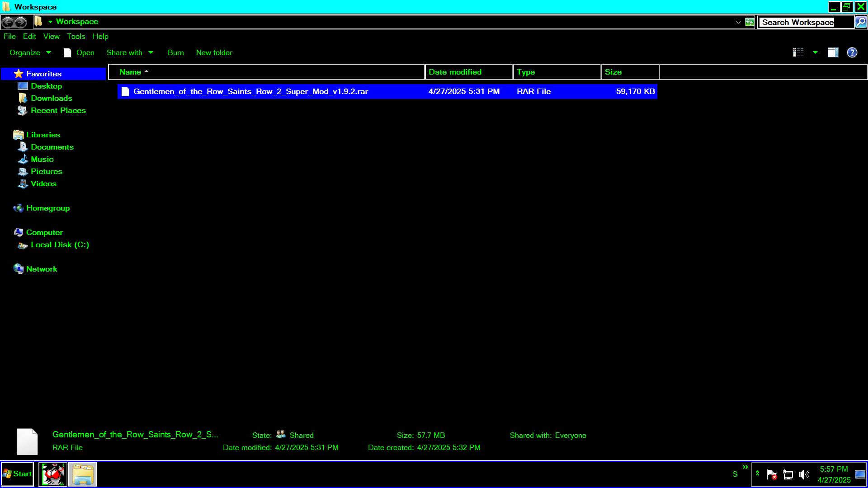The width and height of the screenshot is (868, 488).
Task: Click the Documents library icon
Action: pyautogui.click(x=23, y=147)
